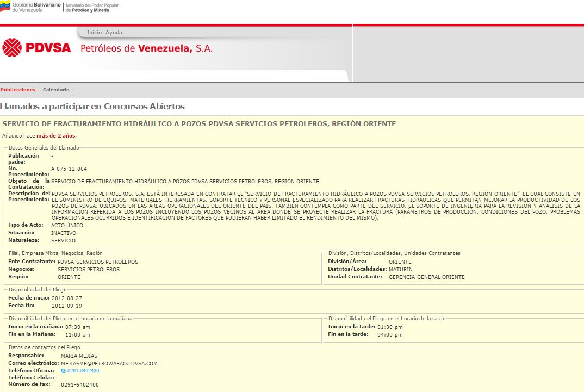Call office phone 0291-6402436 link
The height and width of the screenshot is (392, 584).
click(x=83, y=371)
